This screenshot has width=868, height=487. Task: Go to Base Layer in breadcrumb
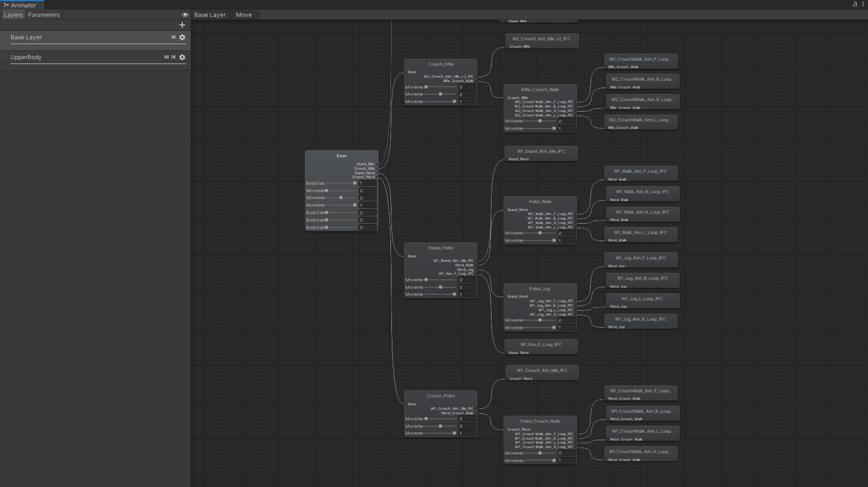pos(210,15)
